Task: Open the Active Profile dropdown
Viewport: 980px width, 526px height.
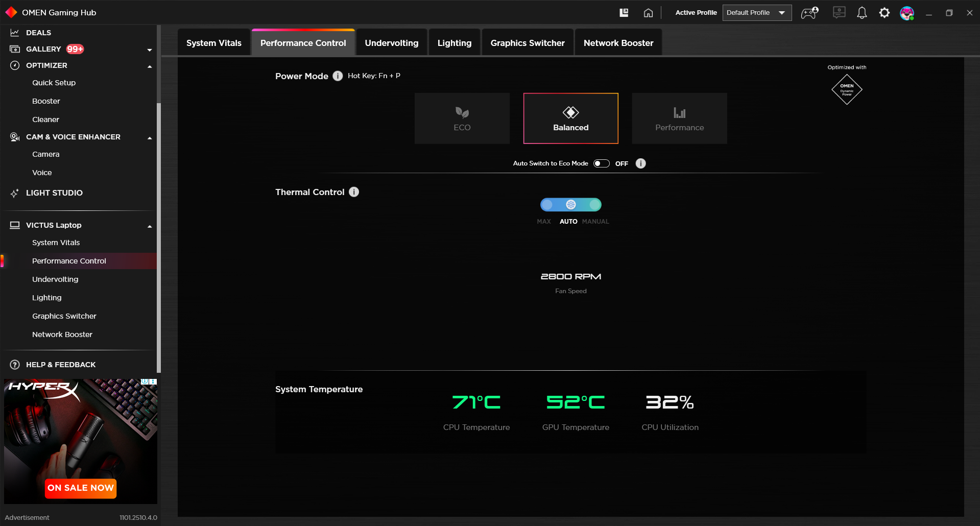Action: [x=757, y=13]
